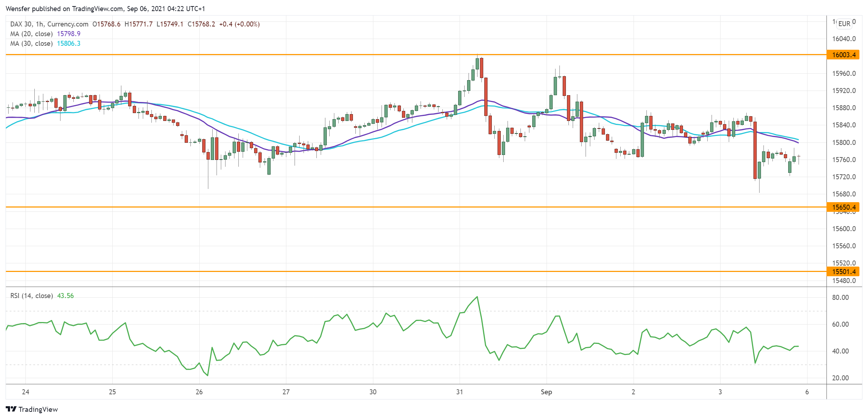The height and width of the screenshot is (419, 868).
Task: Click the 16040.0 price scale label
Action: pos(844,39)
